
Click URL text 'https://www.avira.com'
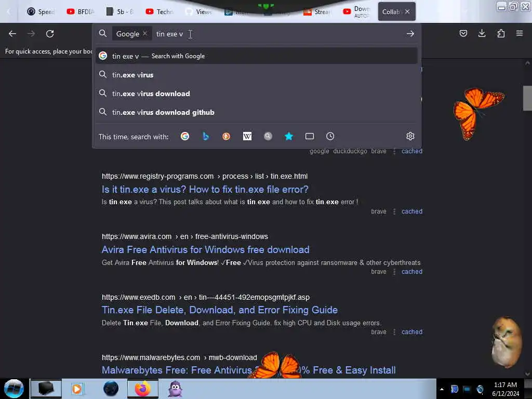[137, 236]
